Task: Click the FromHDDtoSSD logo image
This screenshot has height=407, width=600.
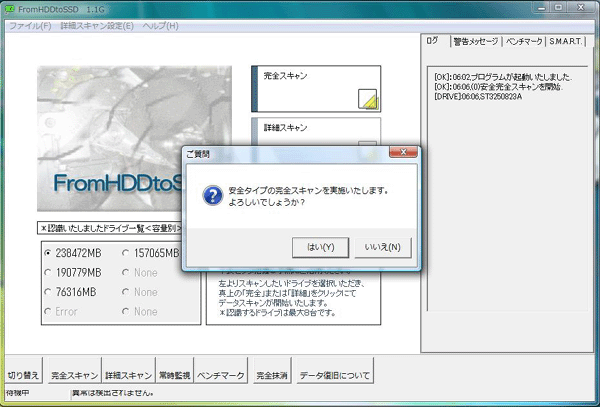Action: click(134, 138)
